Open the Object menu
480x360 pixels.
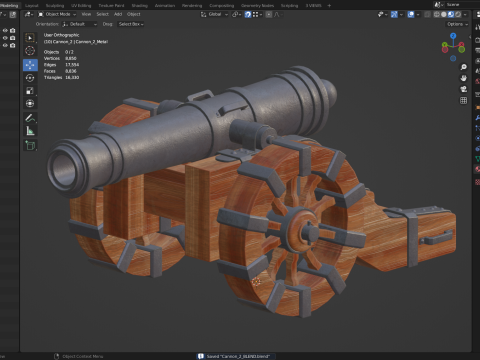pos(134,14)
